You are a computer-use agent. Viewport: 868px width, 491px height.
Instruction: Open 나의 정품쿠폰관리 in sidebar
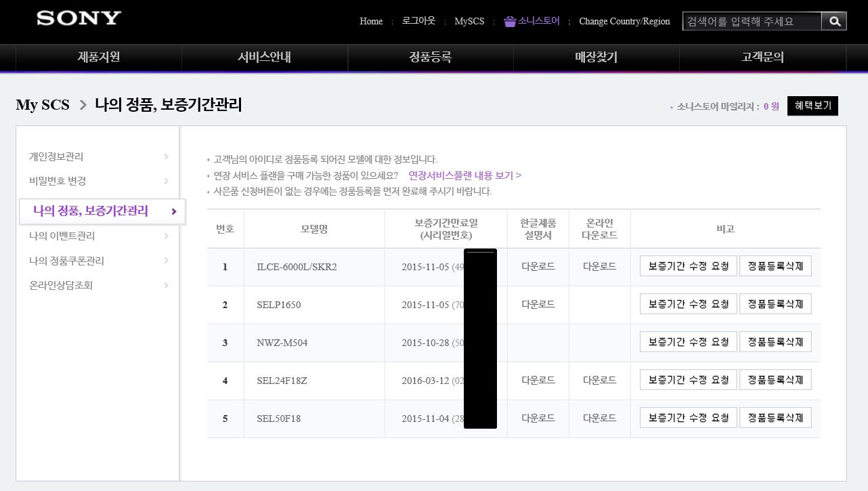point(66,261)
